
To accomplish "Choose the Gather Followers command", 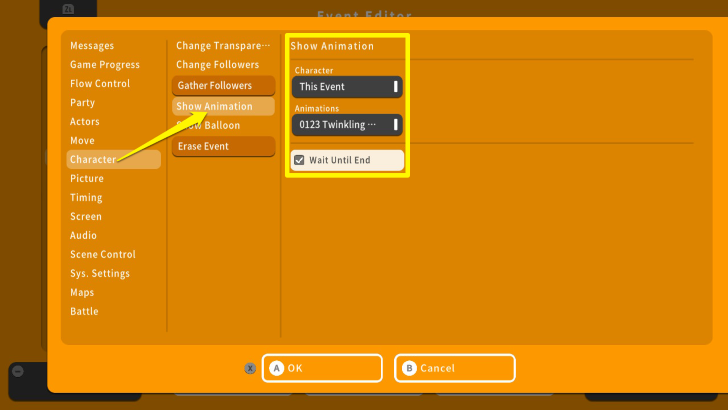I will click(x=223, y=85).
